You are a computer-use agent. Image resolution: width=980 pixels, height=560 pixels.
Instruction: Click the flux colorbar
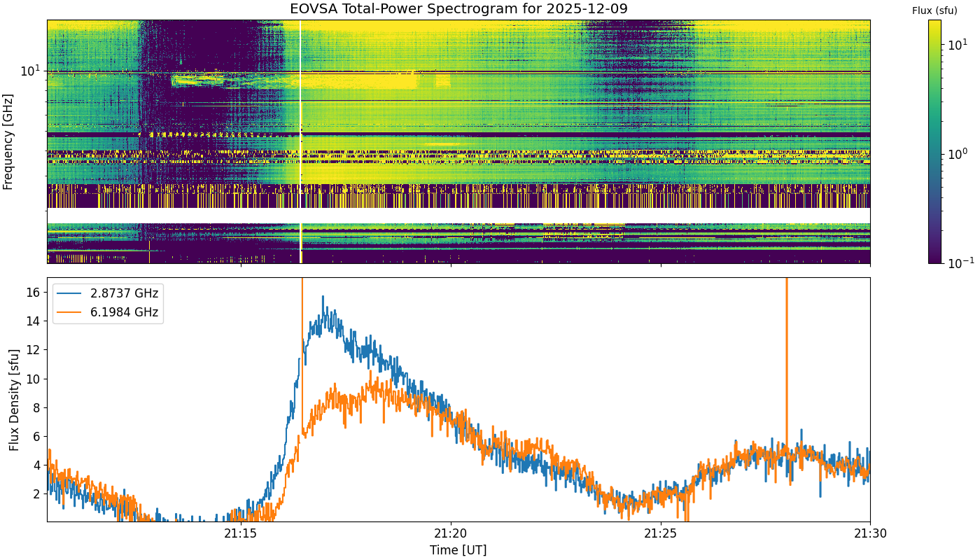click(x=934, y=141)
